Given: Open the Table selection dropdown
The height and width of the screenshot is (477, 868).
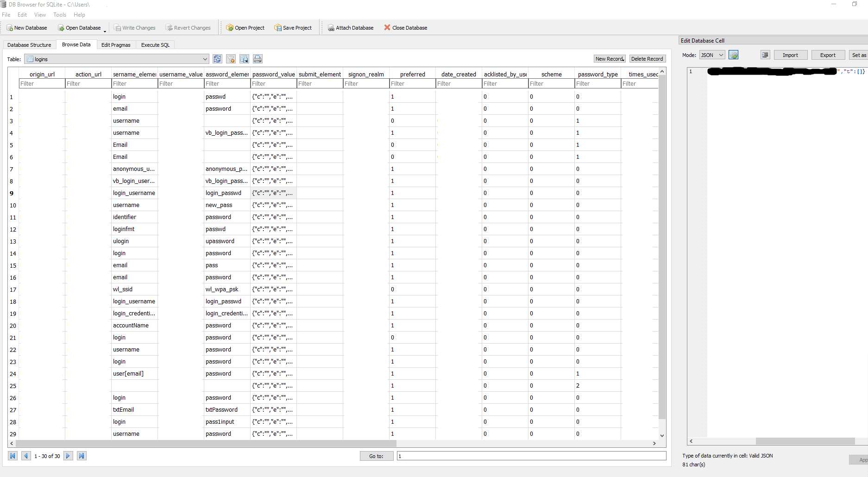Looking at the screenshot, I should tap(205, 59).
